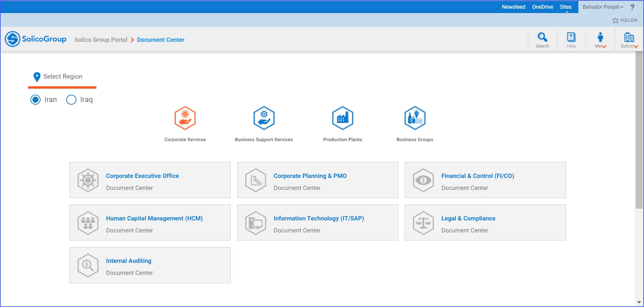Open Financial & Control (FI/CO) link

pyautogui.click(x=478, y=176)
